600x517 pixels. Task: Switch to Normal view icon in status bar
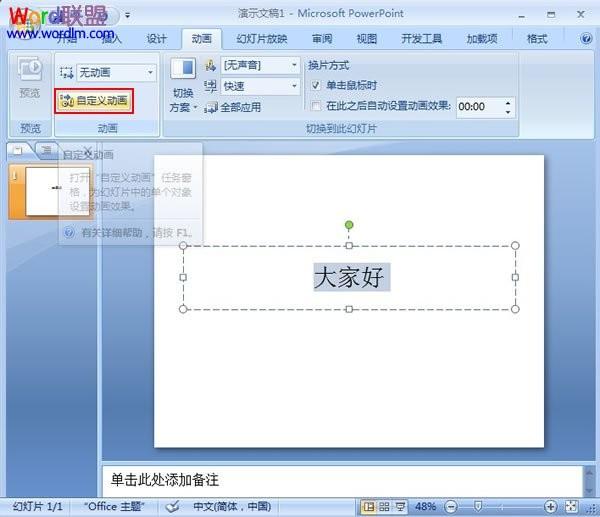(368, 507)
